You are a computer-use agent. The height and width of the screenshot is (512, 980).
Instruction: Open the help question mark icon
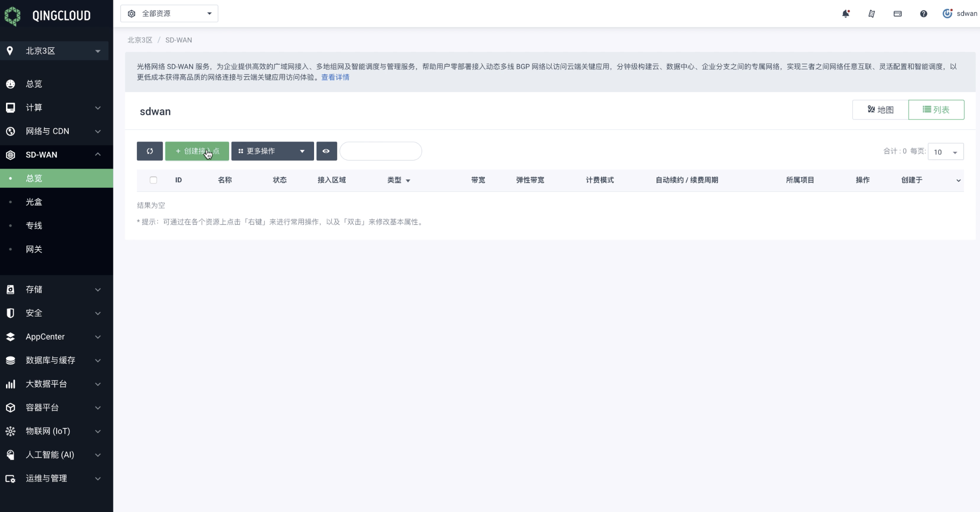pyautogui.click(x=923, y=14)
